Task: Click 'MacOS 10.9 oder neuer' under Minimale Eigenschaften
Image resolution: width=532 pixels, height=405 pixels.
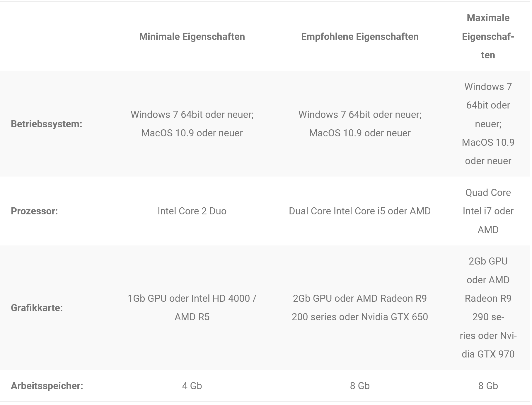Action: point(192,133)
